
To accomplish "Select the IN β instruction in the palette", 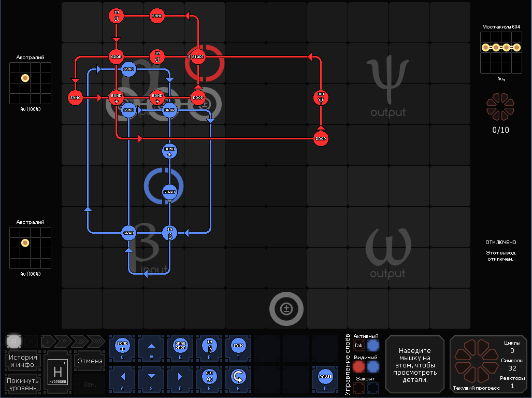I will [209, 348].
